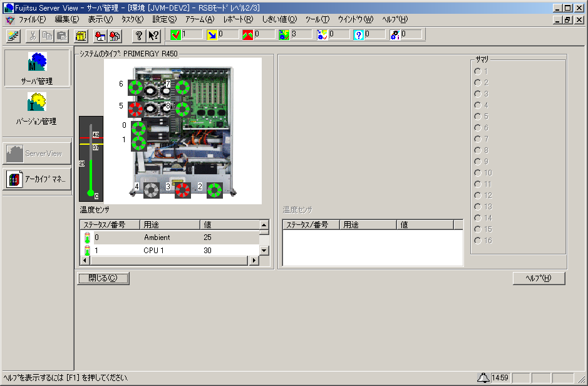Click the context help arrow-question icon
The height and width of the screenshot is (386, 588).
click(153, 36)
